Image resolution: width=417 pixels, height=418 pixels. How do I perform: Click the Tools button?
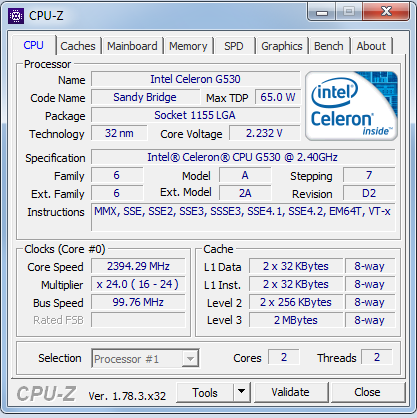(x=205, y=392)
